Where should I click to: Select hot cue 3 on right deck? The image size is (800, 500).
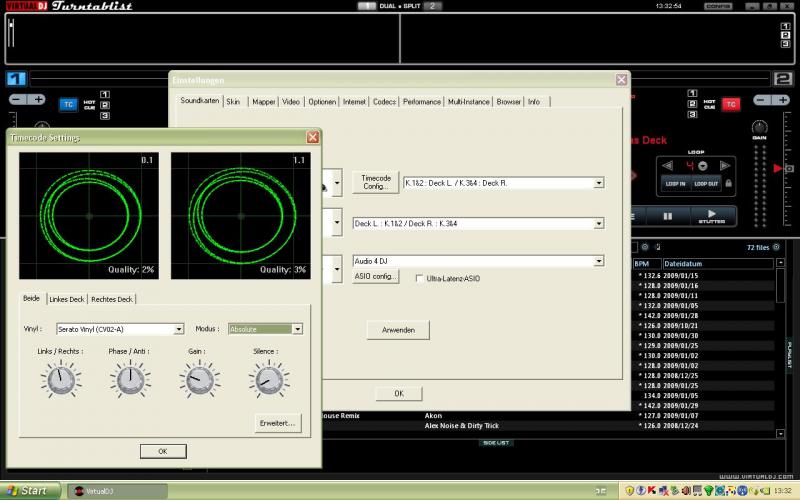(x=692, y=115)
